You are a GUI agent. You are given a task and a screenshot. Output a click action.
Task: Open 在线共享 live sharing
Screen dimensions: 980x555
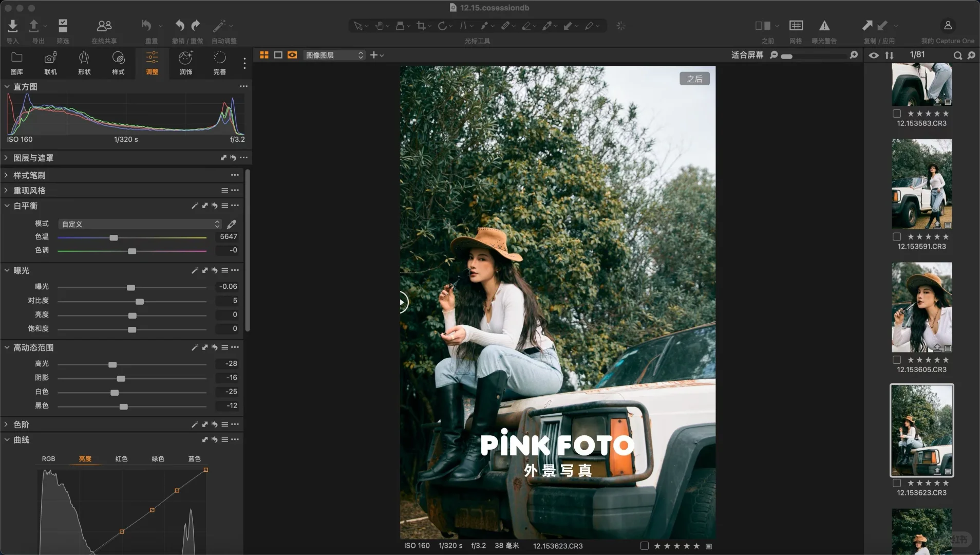click(x=104, y=25)
